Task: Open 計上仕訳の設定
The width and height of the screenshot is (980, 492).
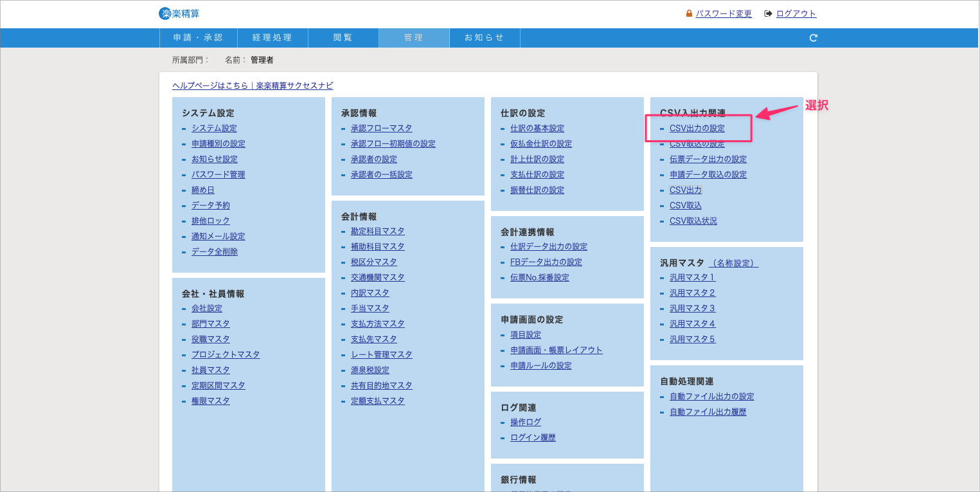Action: 537,159
